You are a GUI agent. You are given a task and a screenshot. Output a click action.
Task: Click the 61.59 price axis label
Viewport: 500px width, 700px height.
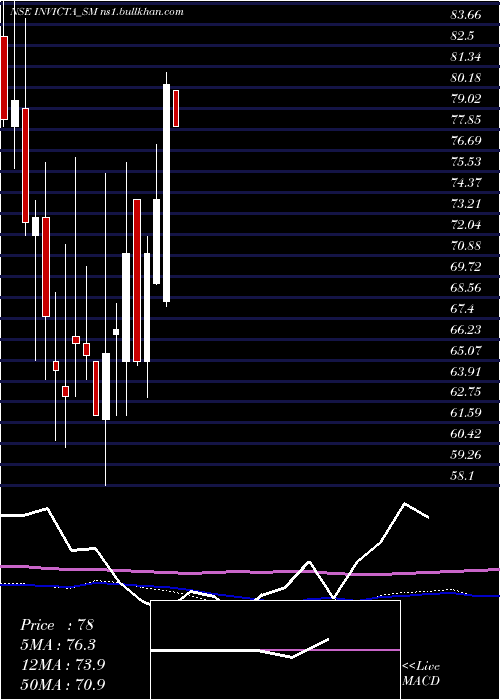pos(466,413)
